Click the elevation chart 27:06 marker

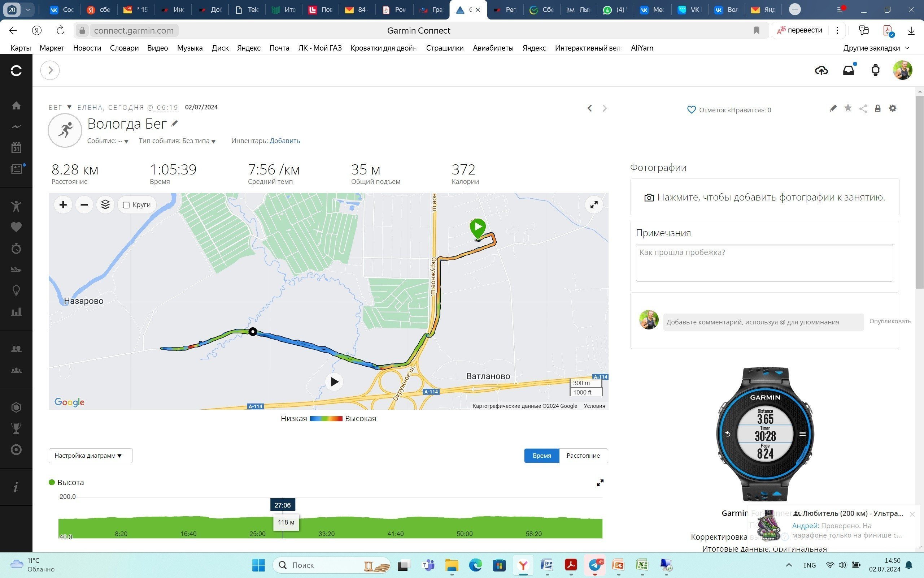pos(283,505)
